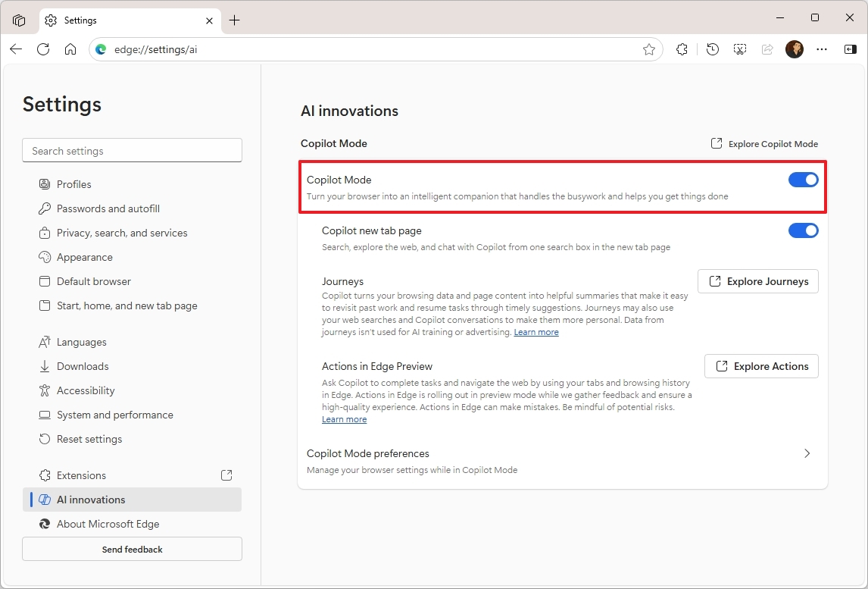Click the Send feedback button
868x589 pixels.
tap(132, 549)
